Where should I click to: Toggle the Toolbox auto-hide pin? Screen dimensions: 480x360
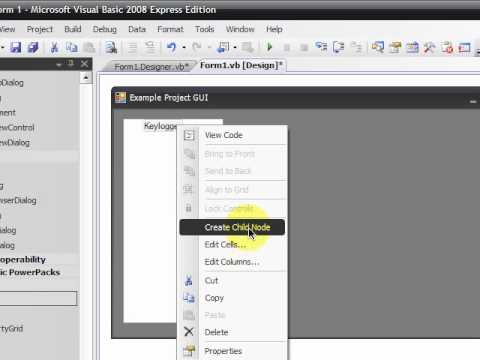71,63
